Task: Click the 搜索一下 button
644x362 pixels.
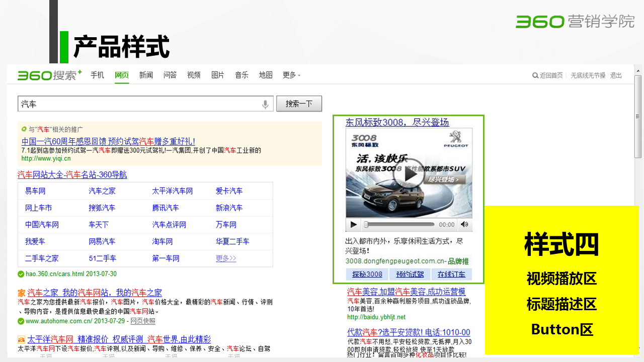Action: [299, 104]
